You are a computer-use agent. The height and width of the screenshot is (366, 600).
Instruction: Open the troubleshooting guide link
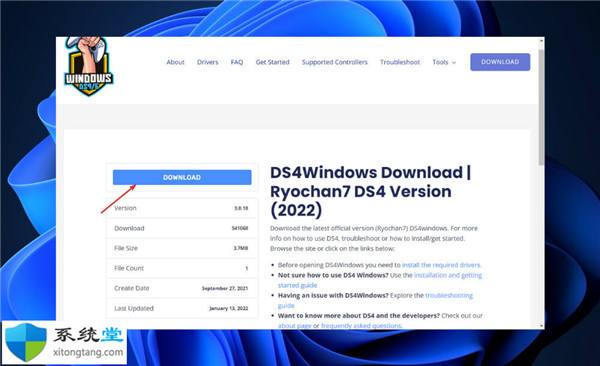449,296
